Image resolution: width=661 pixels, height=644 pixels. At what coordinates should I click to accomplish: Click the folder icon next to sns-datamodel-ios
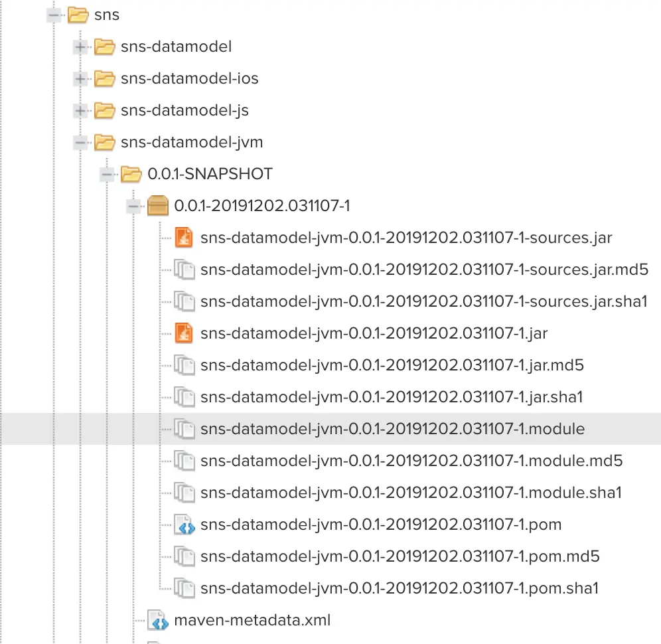pos(105,78)
